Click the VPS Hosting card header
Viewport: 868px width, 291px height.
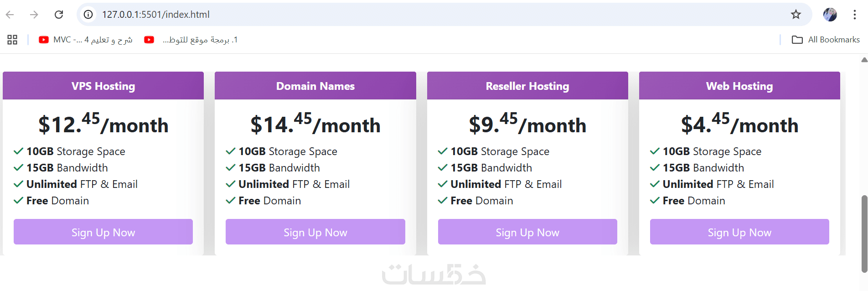(x=103, y=86)
